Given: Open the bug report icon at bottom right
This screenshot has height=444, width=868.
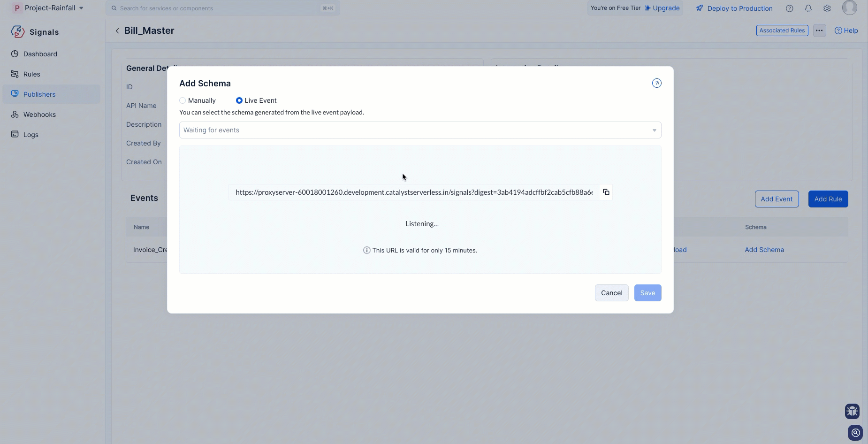Looking at the screenshot, I should pos(852,411).
